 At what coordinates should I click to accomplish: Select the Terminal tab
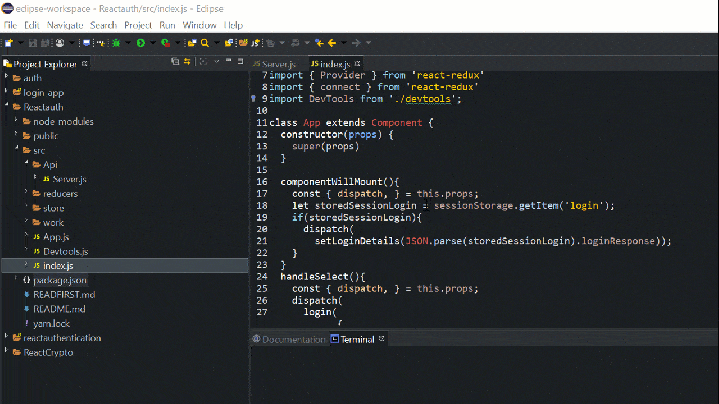(x=353, y=339)
